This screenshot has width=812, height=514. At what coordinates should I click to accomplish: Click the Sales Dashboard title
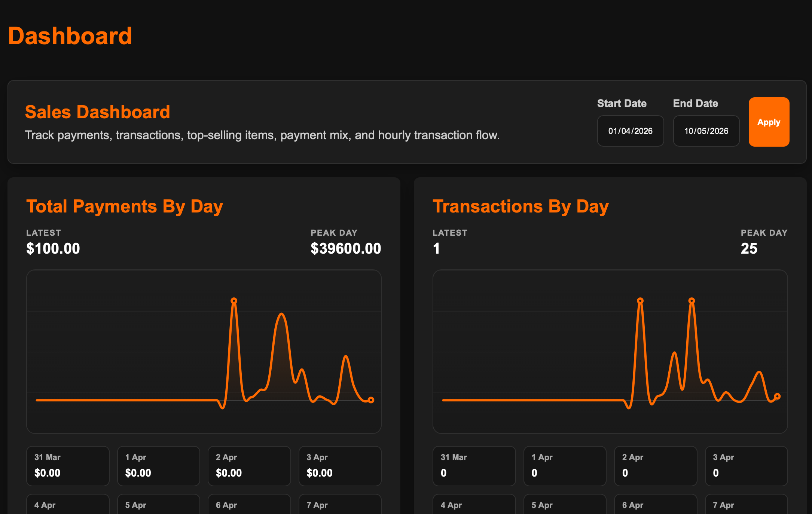(x=98, y=112)
